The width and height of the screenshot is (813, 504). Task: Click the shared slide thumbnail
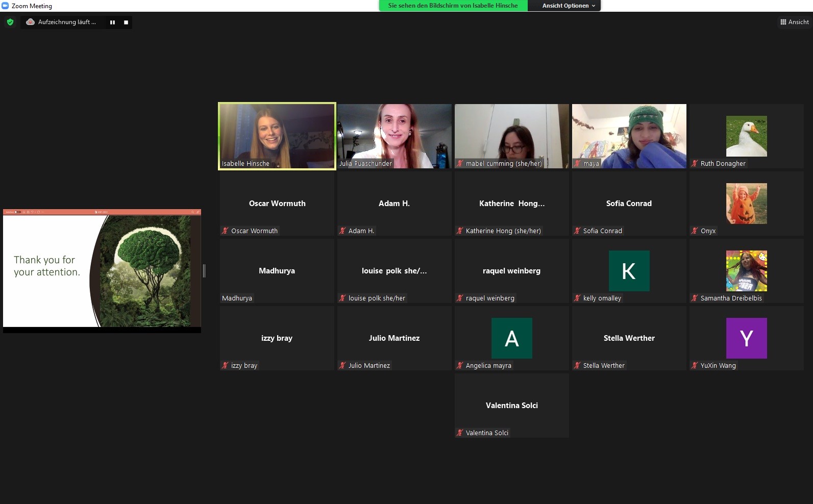(x=102, y=270)
